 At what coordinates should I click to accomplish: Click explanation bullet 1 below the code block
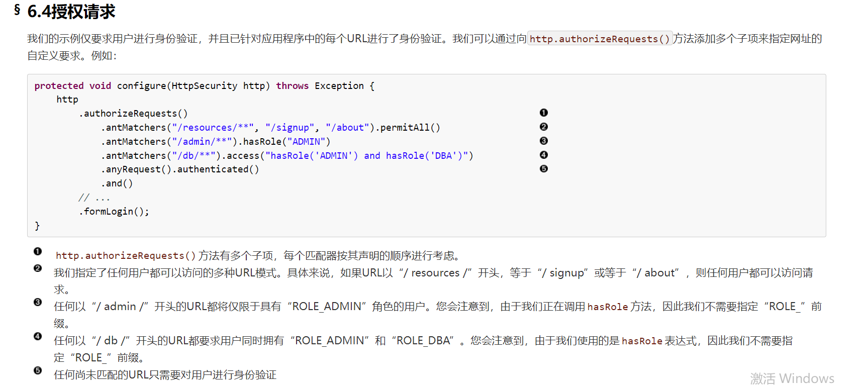38,251
